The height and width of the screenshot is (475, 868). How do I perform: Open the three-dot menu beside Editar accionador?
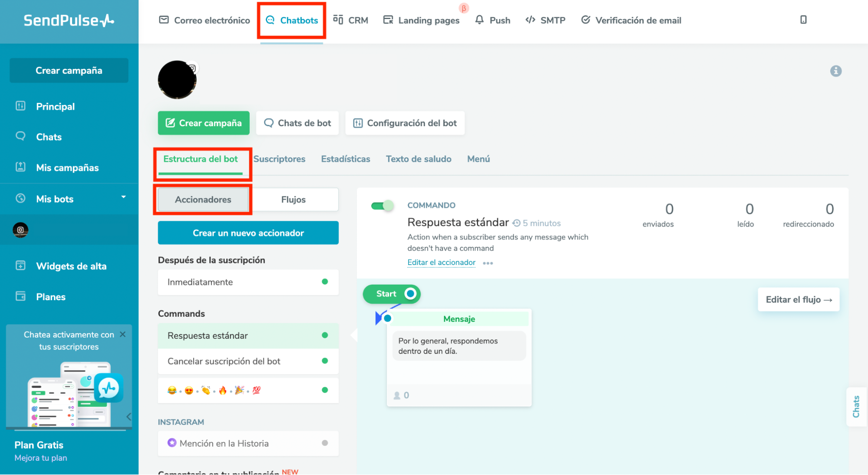(488, 263)
